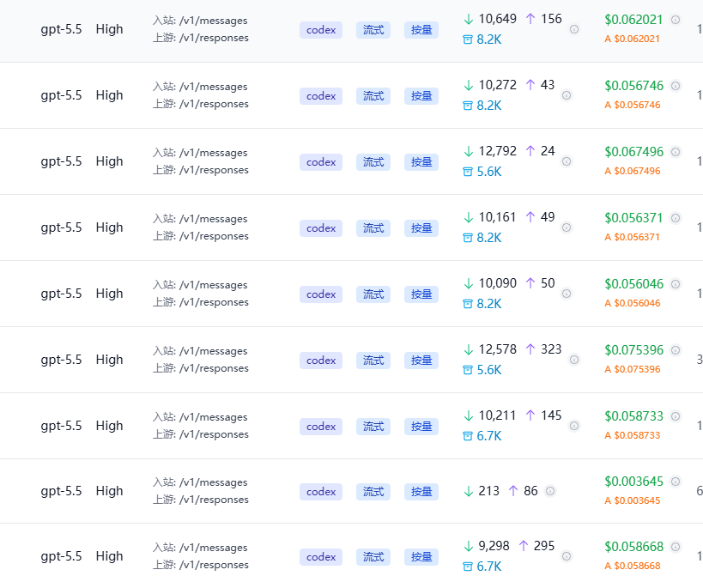Click 流式 tag in the $0.058733 row
The width and height of the screenshot is (703, 588).
pos(373,427)
